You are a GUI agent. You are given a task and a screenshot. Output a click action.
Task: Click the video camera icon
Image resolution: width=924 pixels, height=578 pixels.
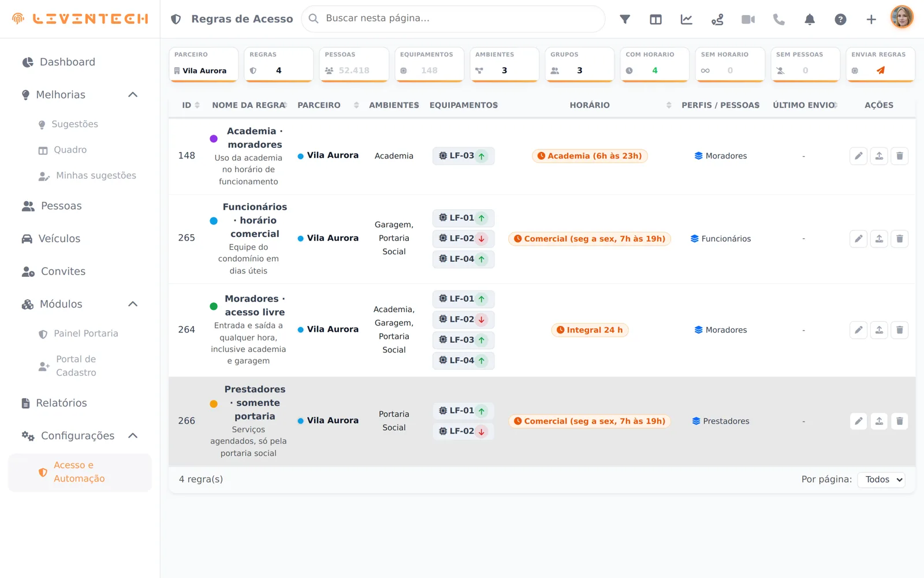pyautogui.click(x=748, y=19)
